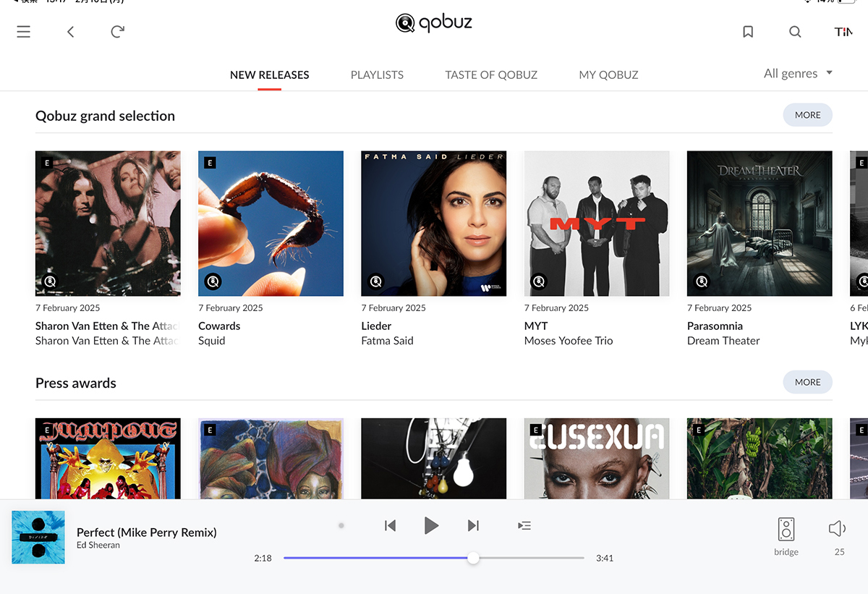Click the Qobuz badge on Lieder cover
This screenshot has width=868, height=594.
[x=375, y=281]
